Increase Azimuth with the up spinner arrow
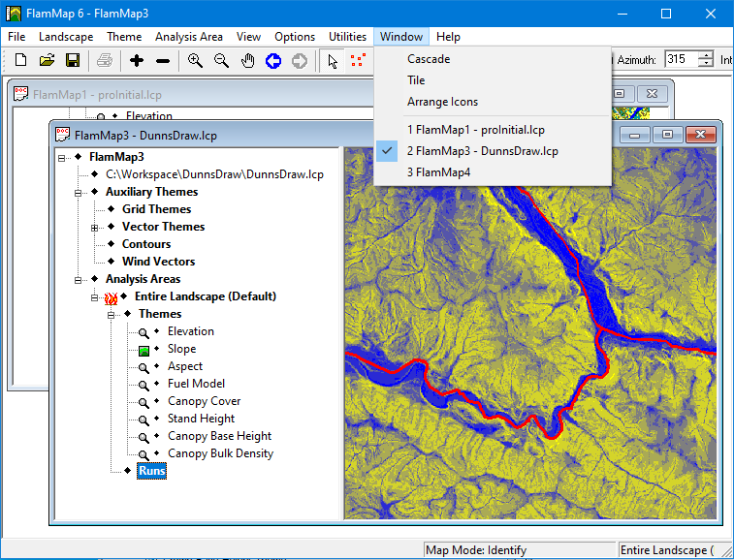 point(706,55)
